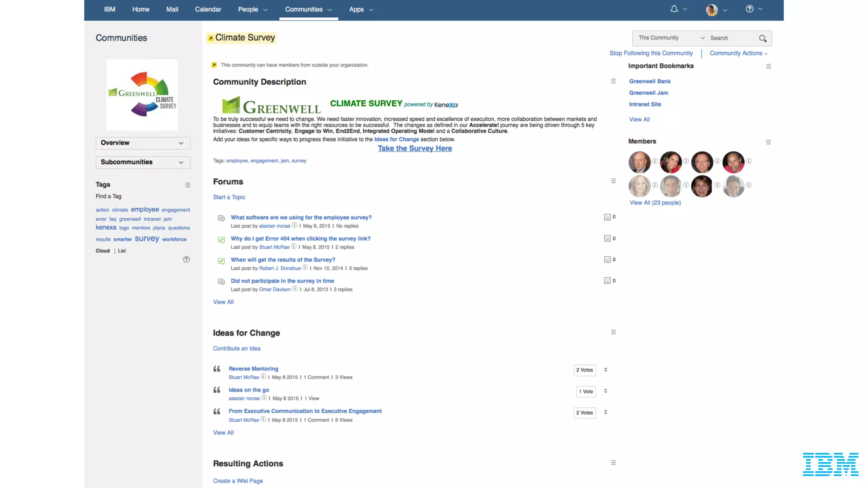Screen dimensions: 868x488
Task: Click Stop Following this Community
Action: pyautogui.click(x=651, y=53)
